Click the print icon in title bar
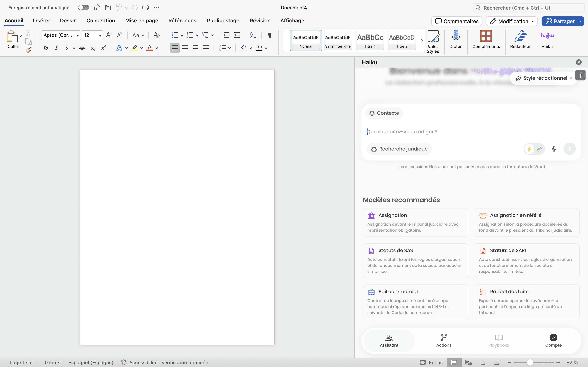Screen dimensions: 588x367 [145, 8]
